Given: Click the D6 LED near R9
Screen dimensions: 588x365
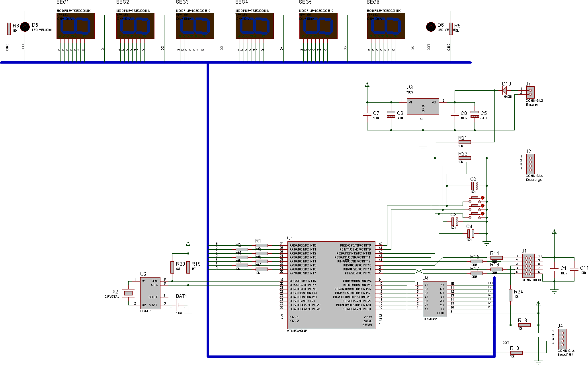Looking at the screenshot, I should [x=431, y=27].
